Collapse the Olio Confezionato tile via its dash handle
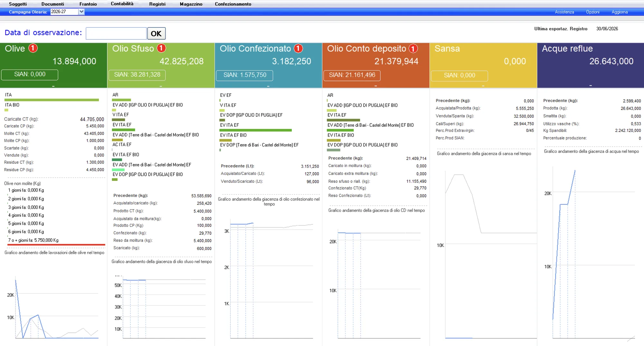This screenshot has height=346, width=644. (268, 86)
